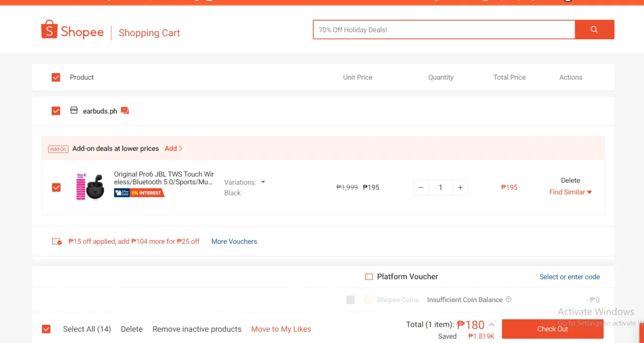Click the shop voucher ticket icon
This screenshot has width=644, height=343.
pos(57,242)
